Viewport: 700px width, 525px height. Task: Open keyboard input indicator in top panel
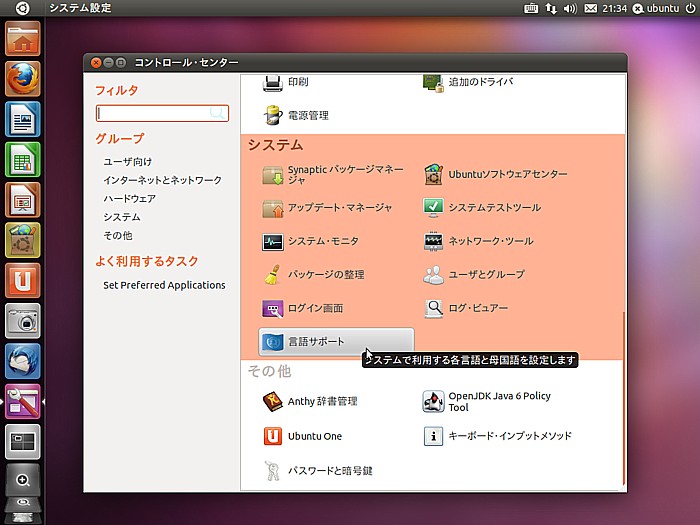coord(530,8)
